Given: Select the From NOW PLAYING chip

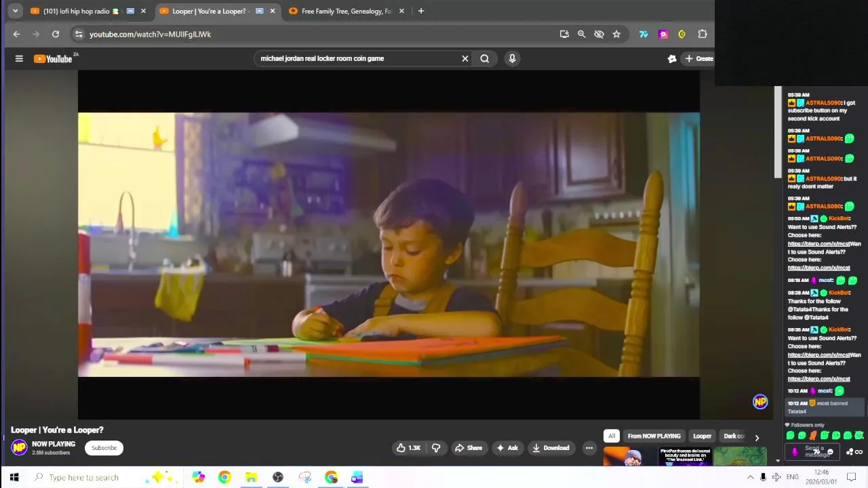Looking at the screenshot, I should click(654, 436).
